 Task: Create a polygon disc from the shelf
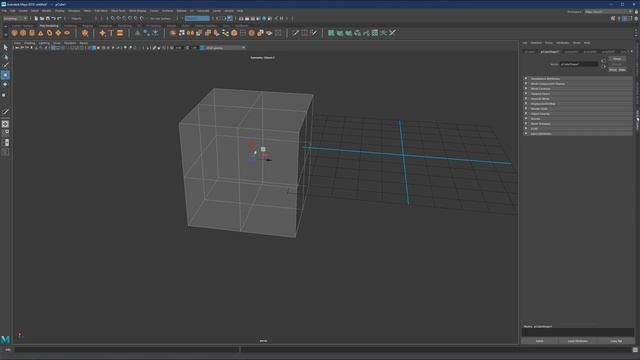67,33
